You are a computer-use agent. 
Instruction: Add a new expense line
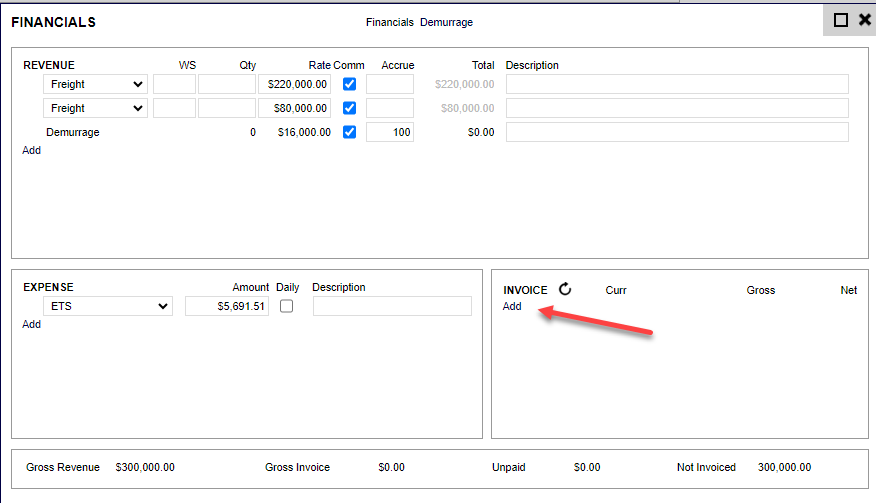(32, 324)
